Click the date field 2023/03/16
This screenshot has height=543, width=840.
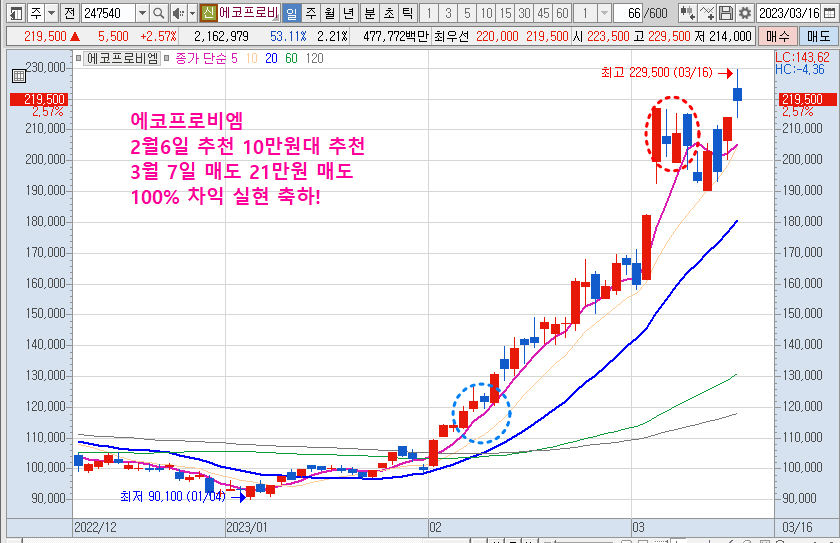(789, 13)
